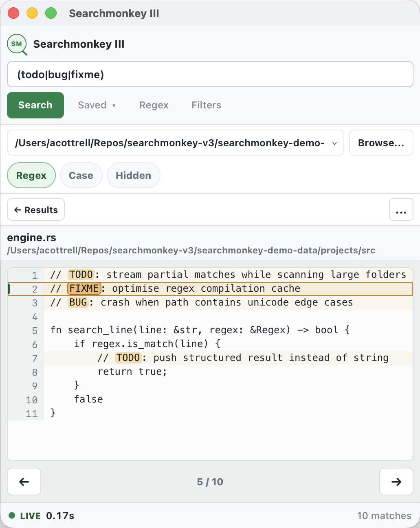
Task: Click the 10 matches status text
Action: (384, 515)
